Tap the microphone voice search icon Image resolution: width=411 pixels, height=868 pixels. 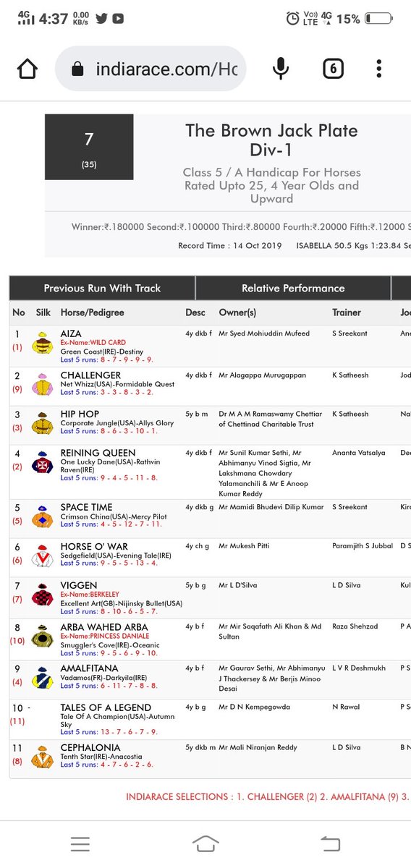(x=281, y=69)
